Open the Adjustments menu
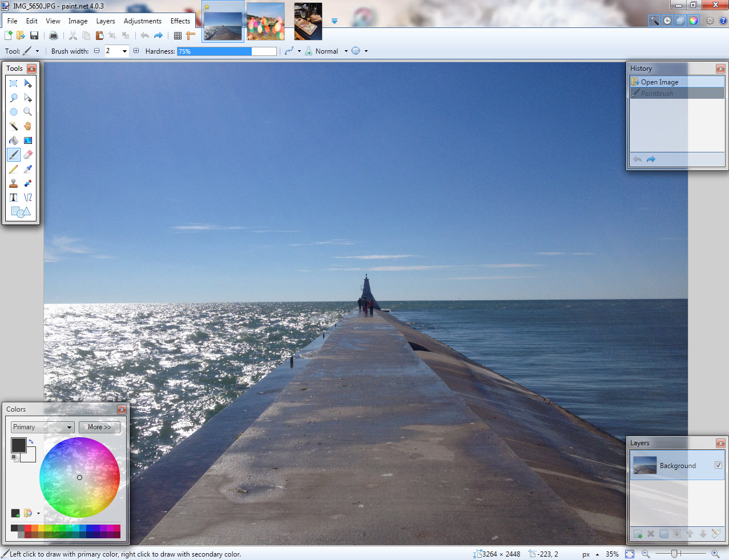Viewport: 729px width, 560px height. tap(142, 21)
